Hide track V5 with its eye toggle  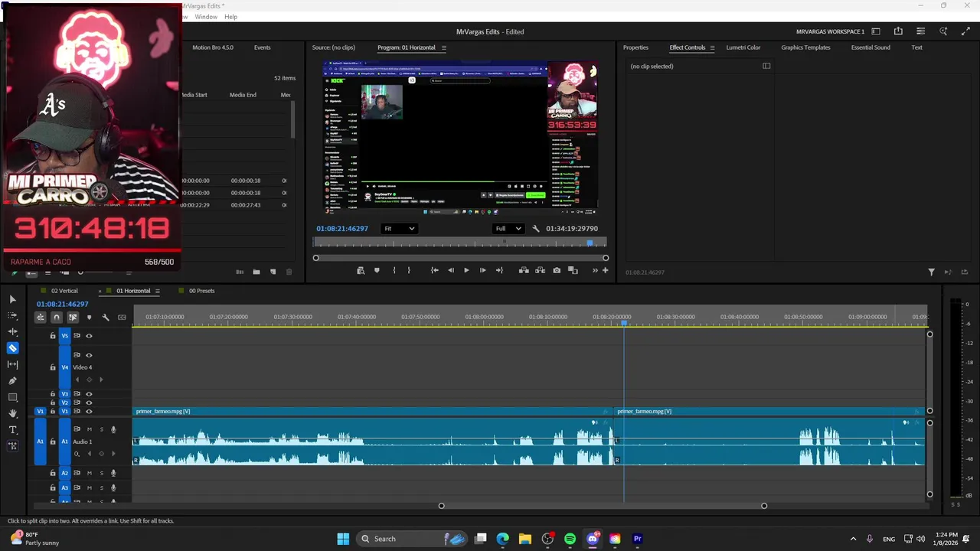click(89, 335)
